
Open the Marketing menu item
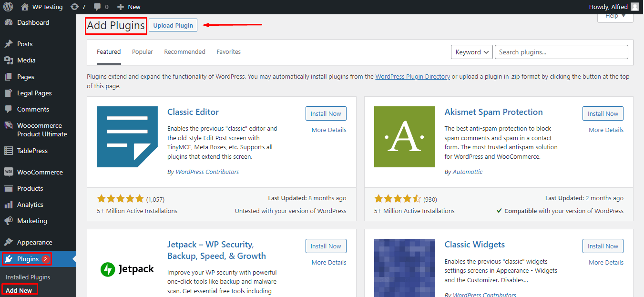38,221
